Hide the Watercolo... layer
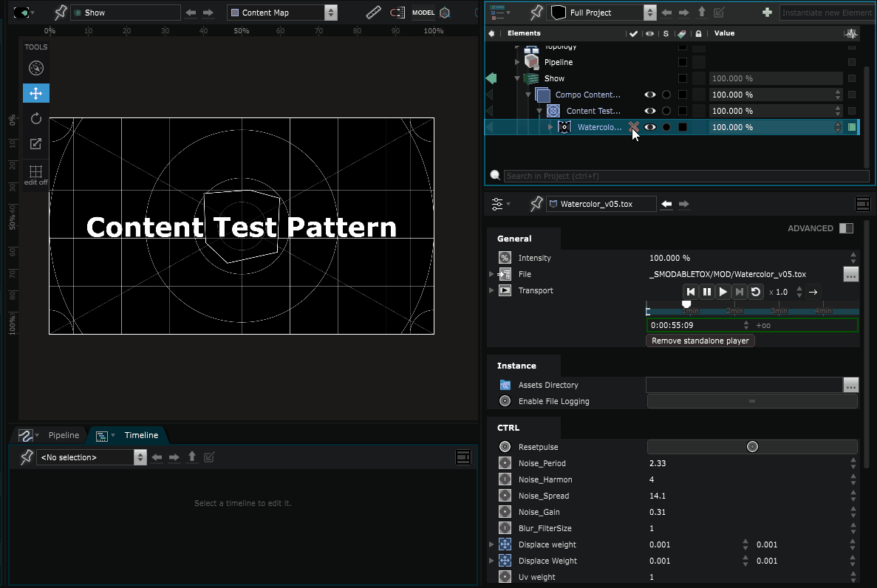877x588 pixels. click(650, 127)
